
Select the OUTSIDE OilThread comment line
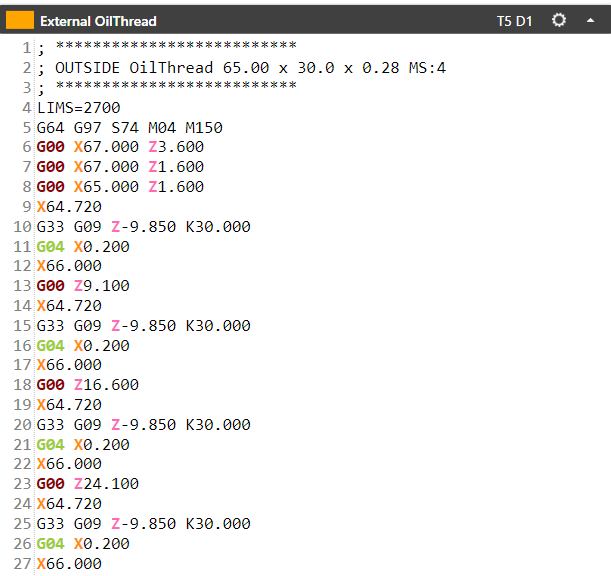242,68
